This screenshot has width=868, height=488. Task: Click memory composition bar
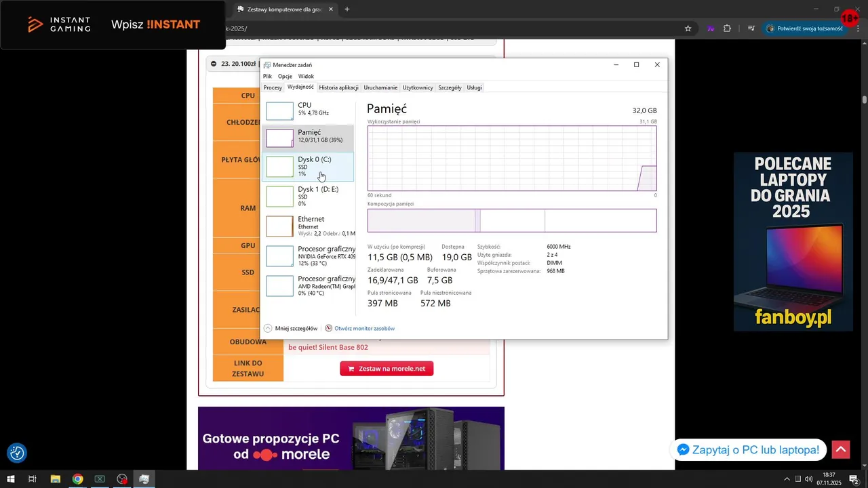coord(512,220)
